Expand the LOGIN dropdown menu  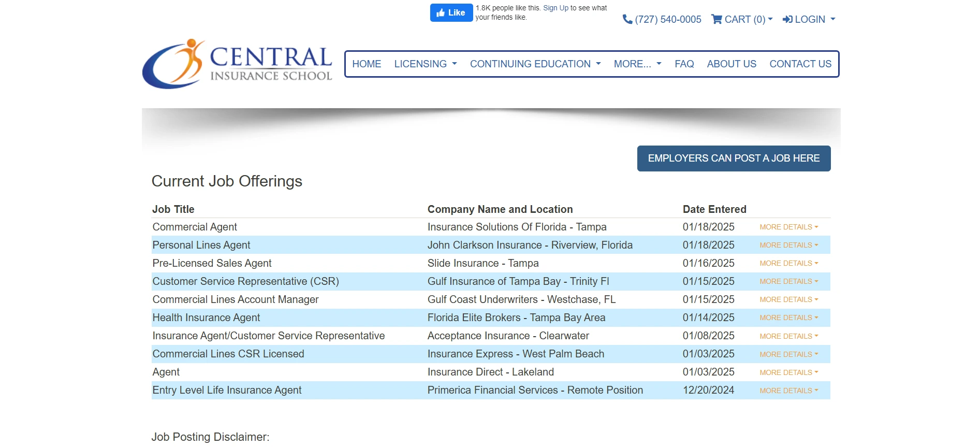tap(809, 19)
